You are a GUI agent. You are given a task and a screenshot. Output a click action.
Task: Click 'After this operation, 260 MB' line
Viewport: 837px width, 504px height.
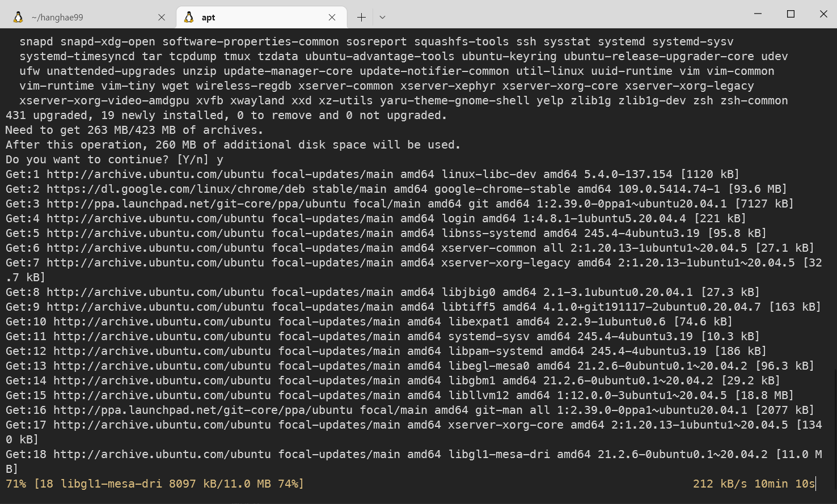point(233,145)
